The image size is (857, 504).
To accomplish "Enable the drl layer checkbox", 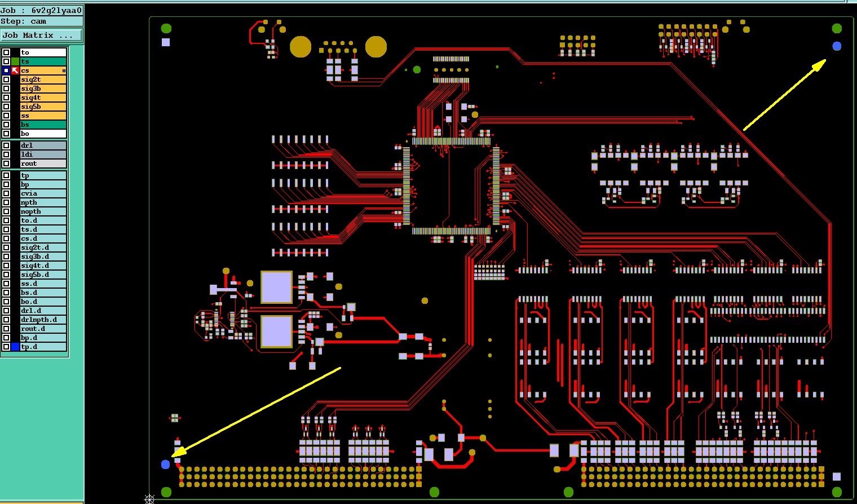I will [6, 145].
